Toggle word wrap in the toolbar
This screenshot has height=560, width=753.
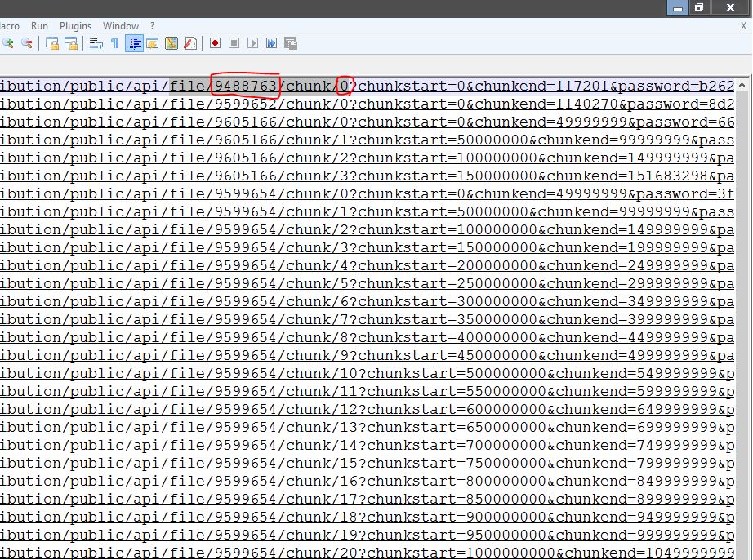tap(96, 43)
